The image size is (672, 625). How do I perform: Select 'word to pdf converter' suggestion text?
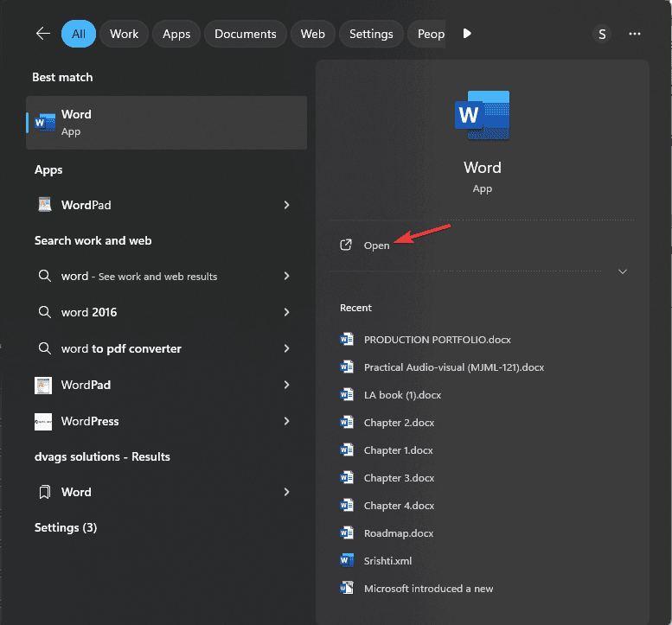121,348
